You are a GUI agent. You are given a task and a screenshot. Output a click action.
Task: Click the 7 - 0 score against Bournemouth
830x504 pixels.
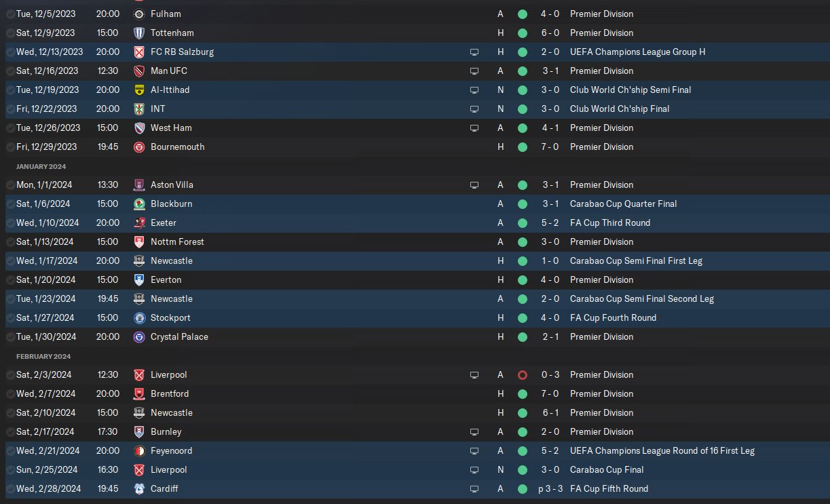550,147
